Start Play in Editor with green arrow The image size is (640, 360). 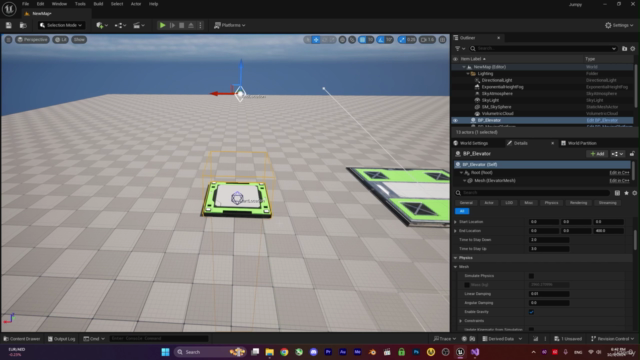tap(162, 25)
